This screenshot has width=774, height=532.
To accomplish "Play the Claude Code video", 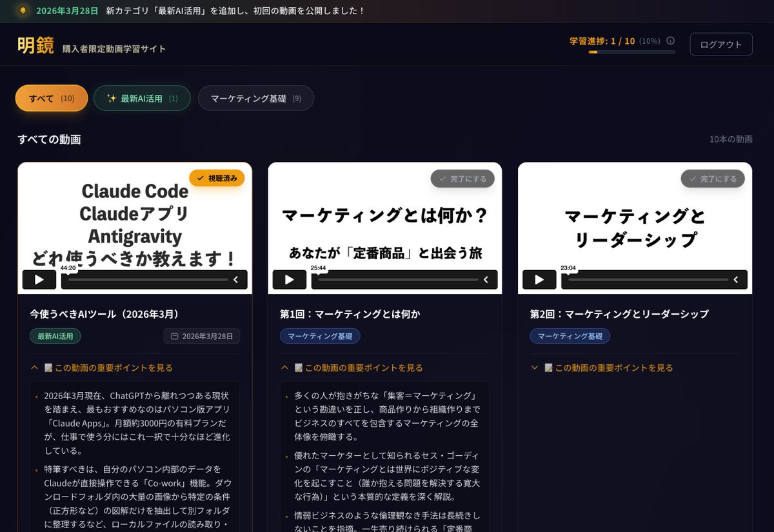I will [39, 279].
